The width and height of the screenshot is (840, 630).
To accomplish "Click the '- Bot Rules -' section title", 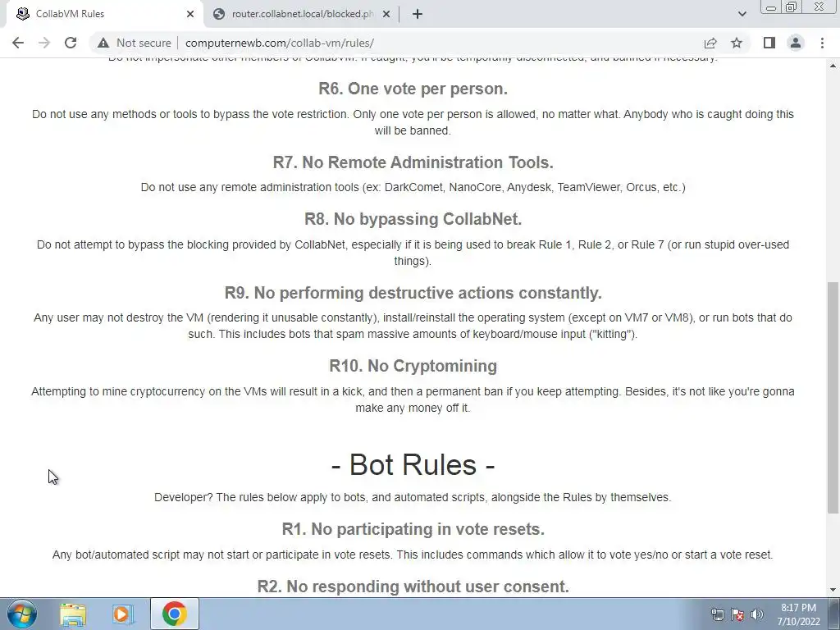I will point(413,464).
